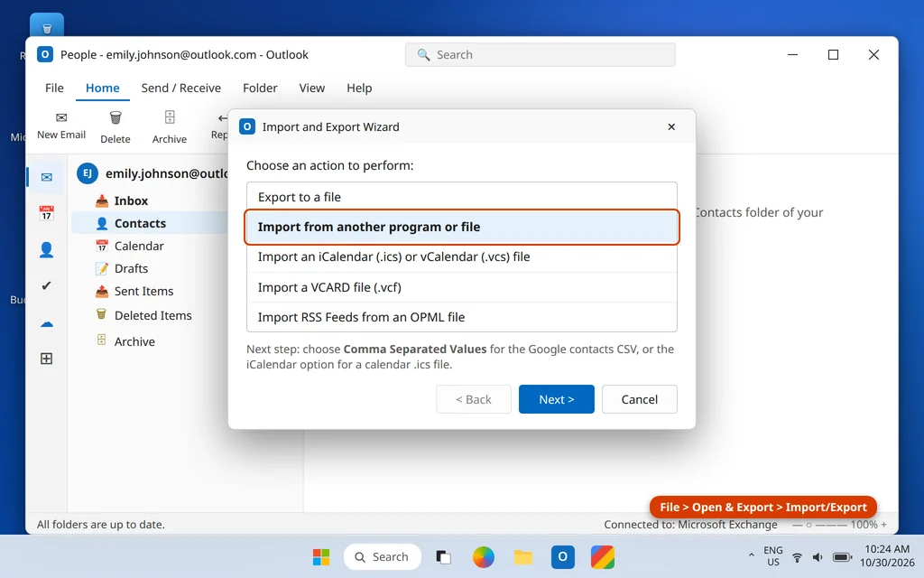Click the Connected to Microsoft Exchange status
The image size is (924, 578).
690,525
